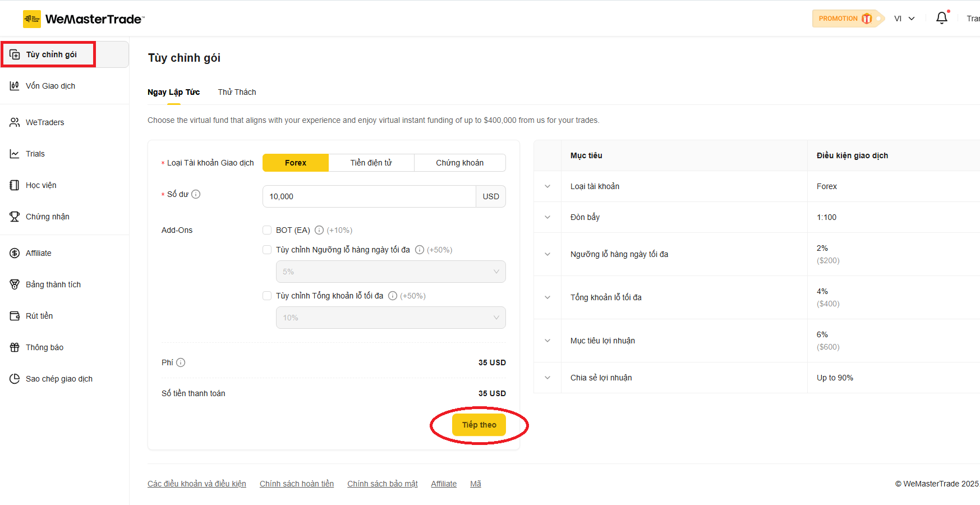Viewport: 980px width, 505px height.
Task: Click the Thông báo gift icon
Action: coord(15,347)
